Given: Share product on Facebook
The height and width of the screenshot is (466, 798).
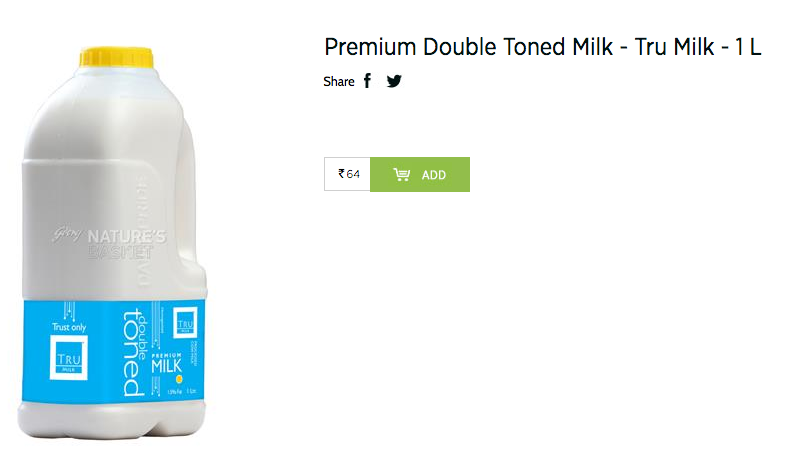Looking at the screenshot, I should click(x=367, y=80).
